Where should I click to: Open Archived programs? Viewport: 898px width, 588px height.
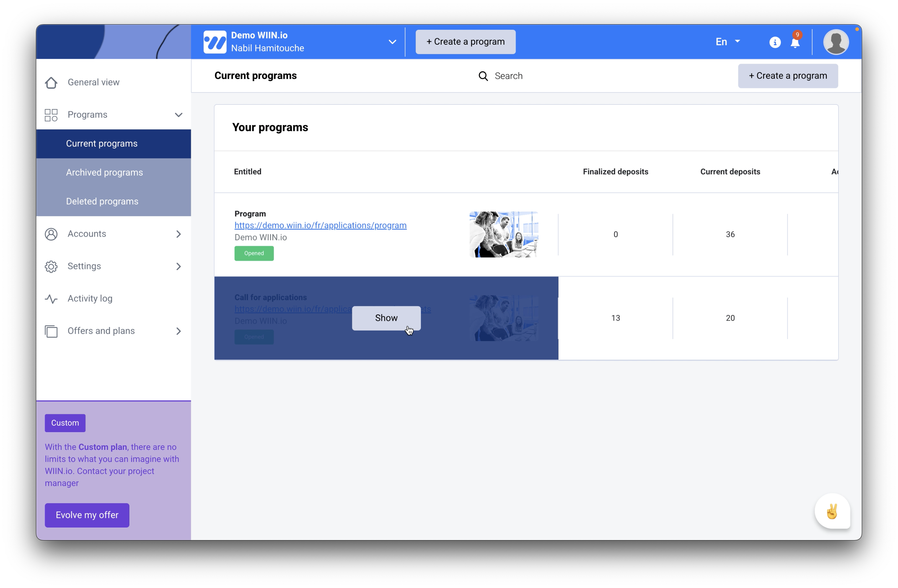coord(114,173)
